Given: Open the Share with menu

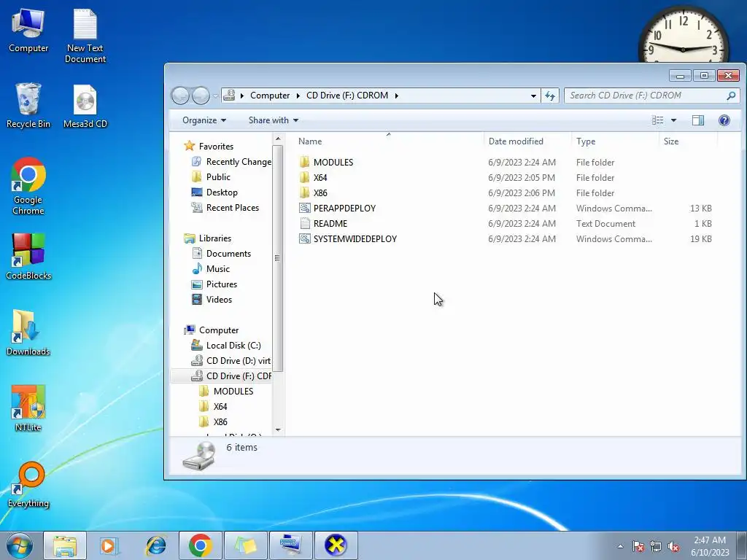Looking at the screenshot, I should pos(274,120).
